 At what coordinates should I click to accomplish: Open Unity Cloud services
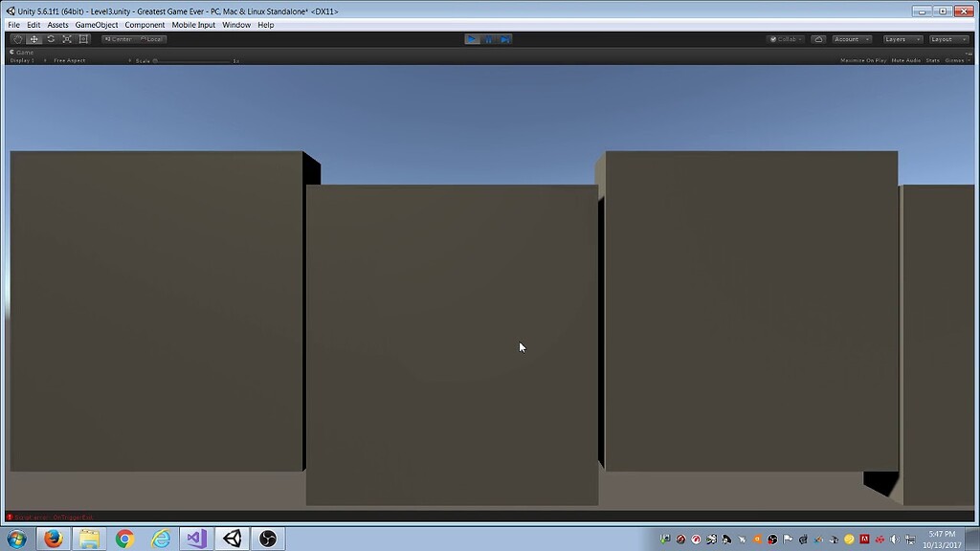[x=818, y=39]
